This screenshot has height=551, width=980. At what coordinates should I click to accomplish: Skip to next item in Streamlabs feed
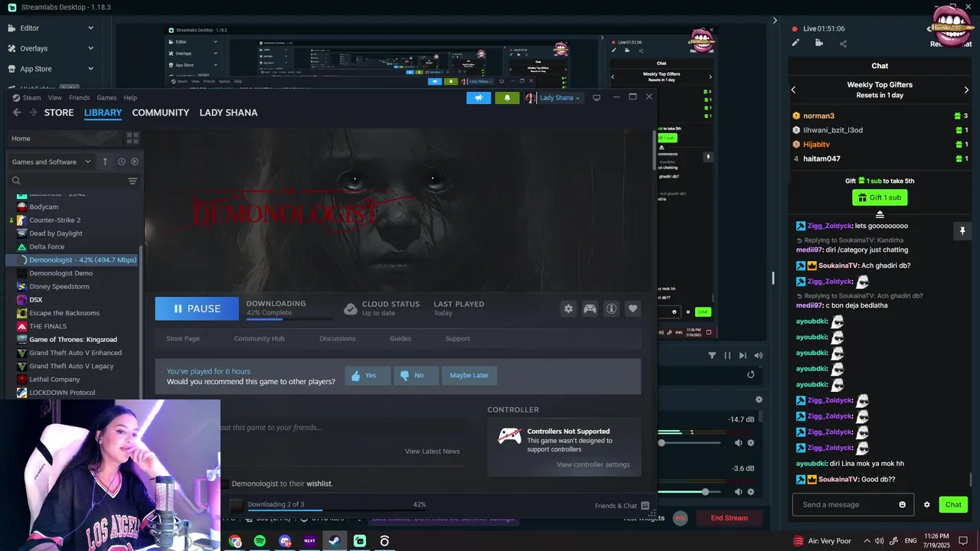click(x=743, y=356)
